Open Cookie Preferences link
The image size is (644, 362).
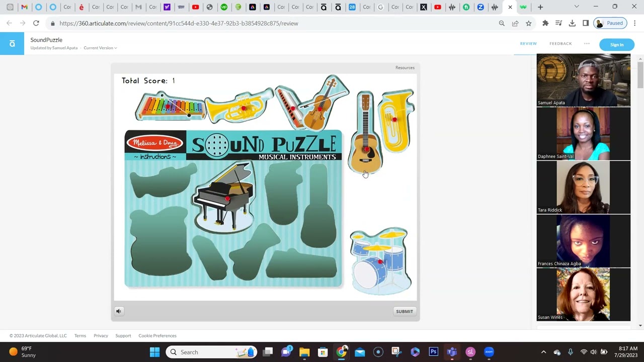click(157, 336)
